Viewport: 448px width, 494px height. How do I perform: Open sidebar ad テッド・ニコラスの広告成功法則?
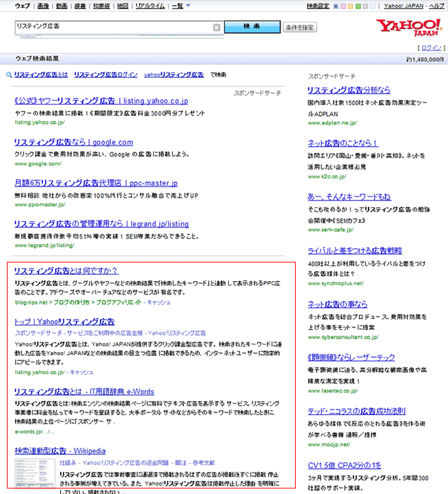pyautogui.click(x=356, y=411)
